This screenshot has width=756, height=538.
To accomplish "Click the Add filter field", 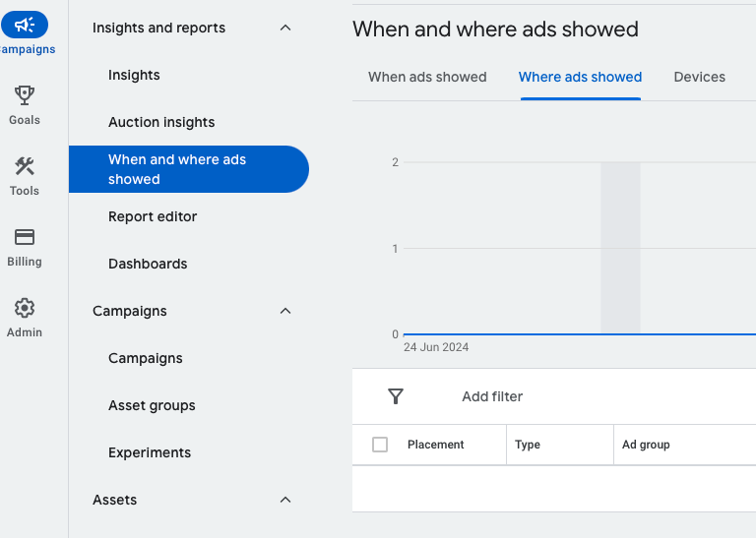I will [492, 396].
